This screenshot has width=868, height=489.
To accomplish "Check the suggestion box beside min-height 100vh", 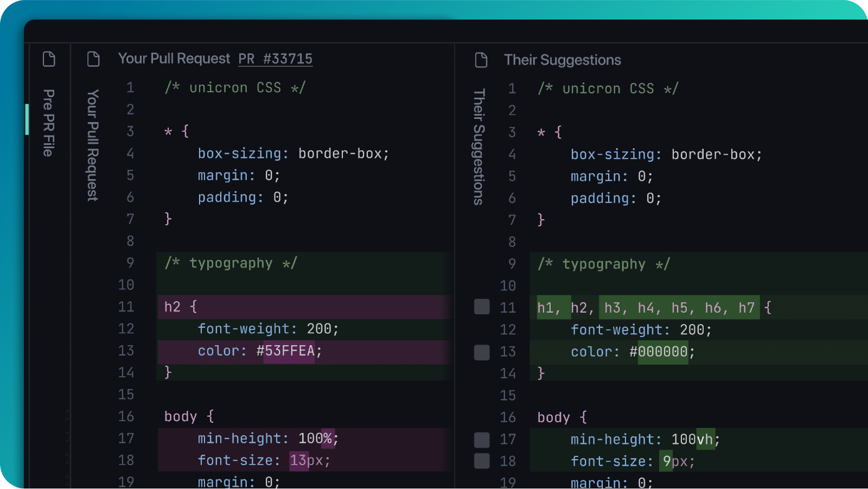I will point(481,440).
